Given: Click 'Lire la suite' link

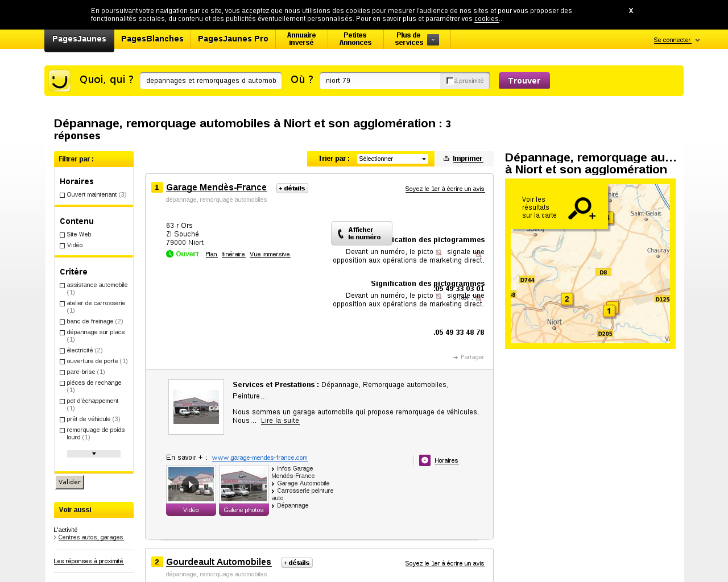Looking at the screenshot, I should pos(280,421).
